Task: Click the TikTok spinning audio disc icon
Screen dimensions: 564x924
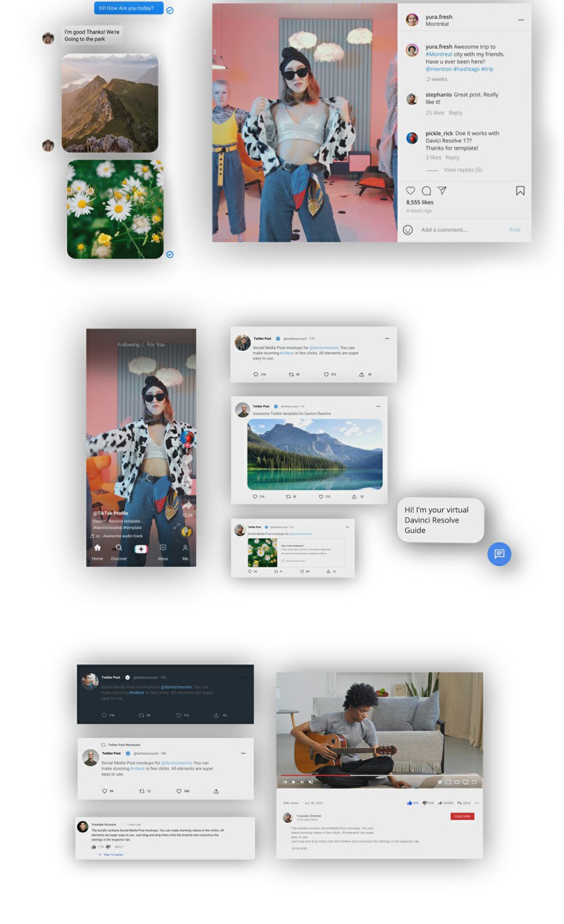Action: [x=187, y=532]
